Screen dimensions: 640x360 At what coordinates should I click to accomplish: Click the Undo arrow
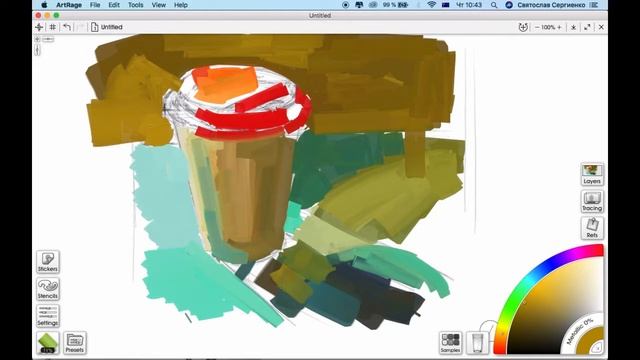click(x=67, y=27)
